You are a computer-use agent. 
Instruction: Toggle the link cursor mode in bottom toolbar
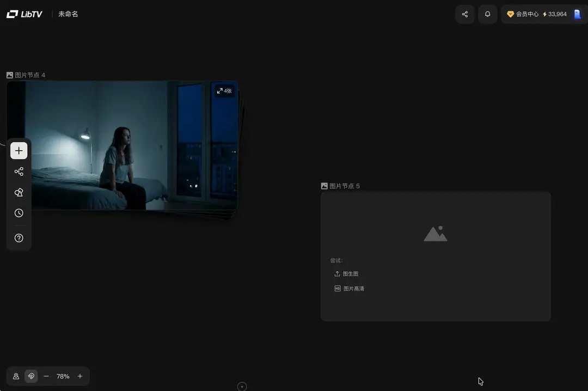pos(31,376)
